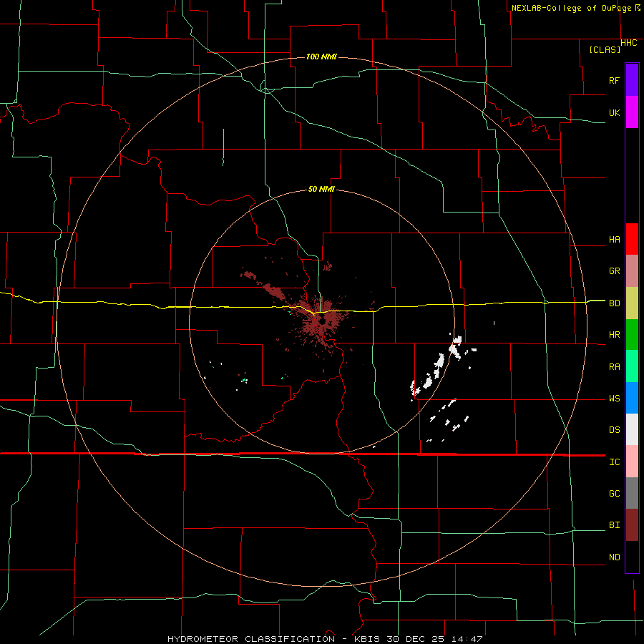Click the HR green legend swatch
Screen dimensions: 644x644
click(x=632, y=335)
